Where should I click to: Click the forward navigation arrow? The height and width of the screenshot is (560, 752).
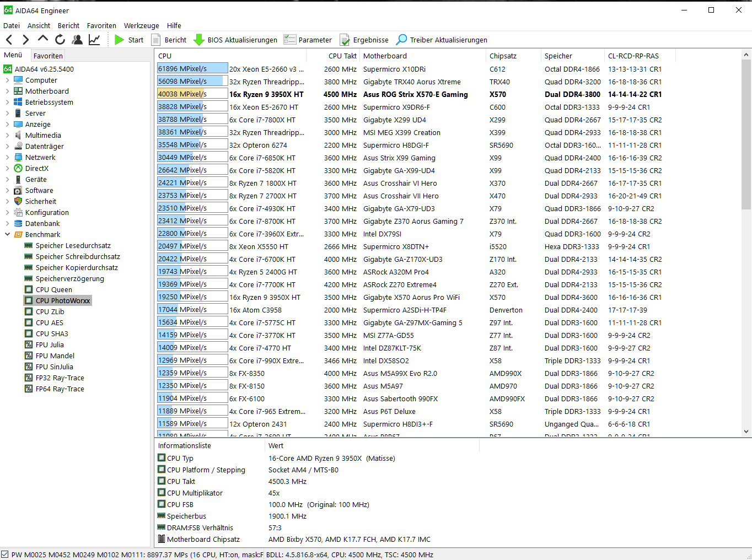[x=25, y=40]
